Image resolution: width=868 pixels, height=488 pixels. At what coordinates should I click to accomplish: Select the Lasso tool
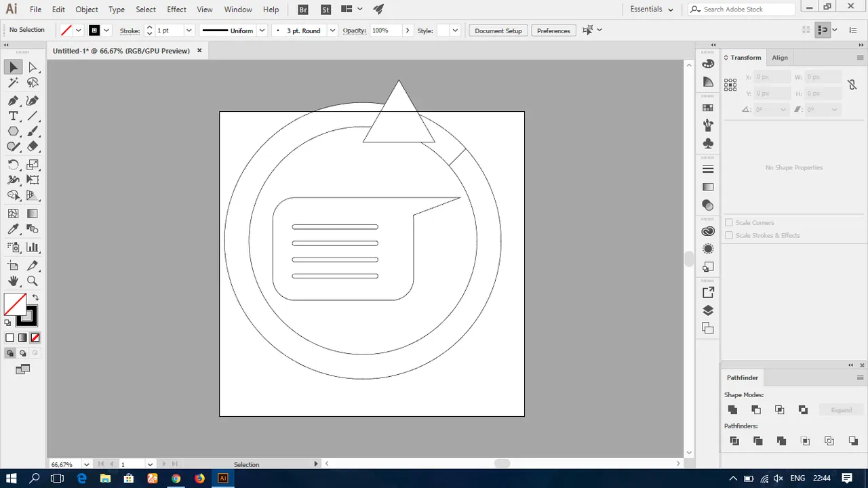point(33,83)
